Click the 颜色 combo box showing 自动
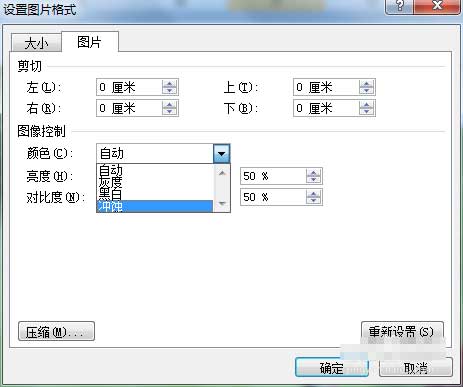The height and width of the screenshot is (387, 463). coord(163,153)
